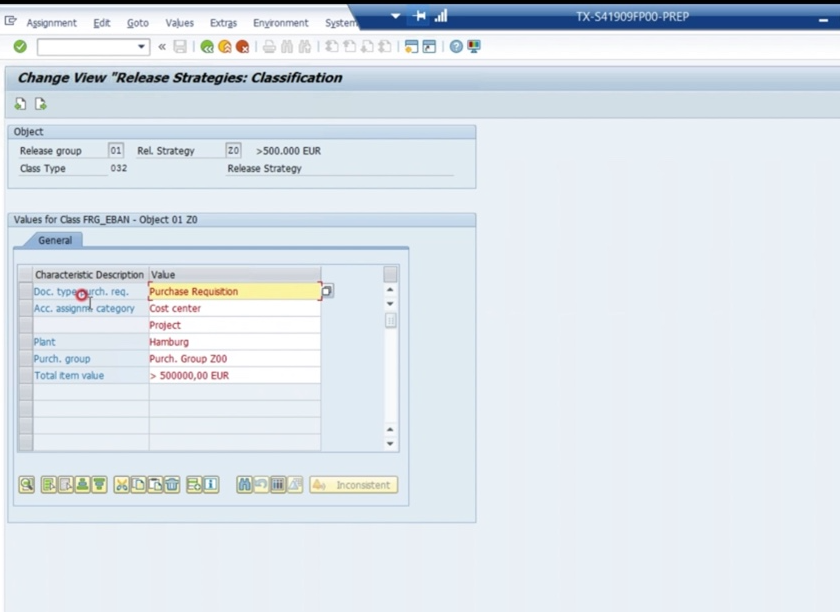Click the magnifier Display Values icon below the table
The width and height of the screenshot is (840, 612).
pos(27,485)
